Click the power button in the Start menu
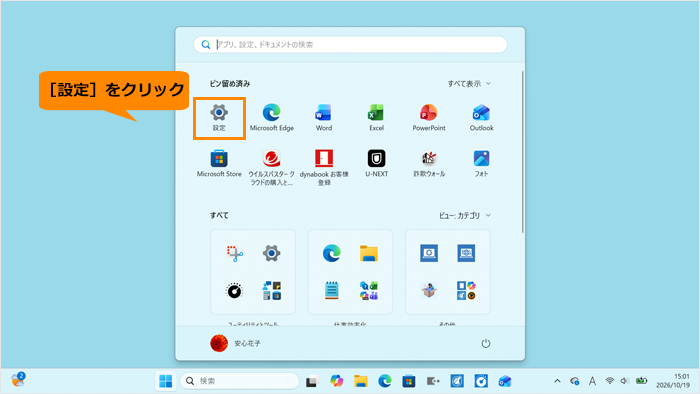Screen dimensions: 700x394 (x=486, y=343)
